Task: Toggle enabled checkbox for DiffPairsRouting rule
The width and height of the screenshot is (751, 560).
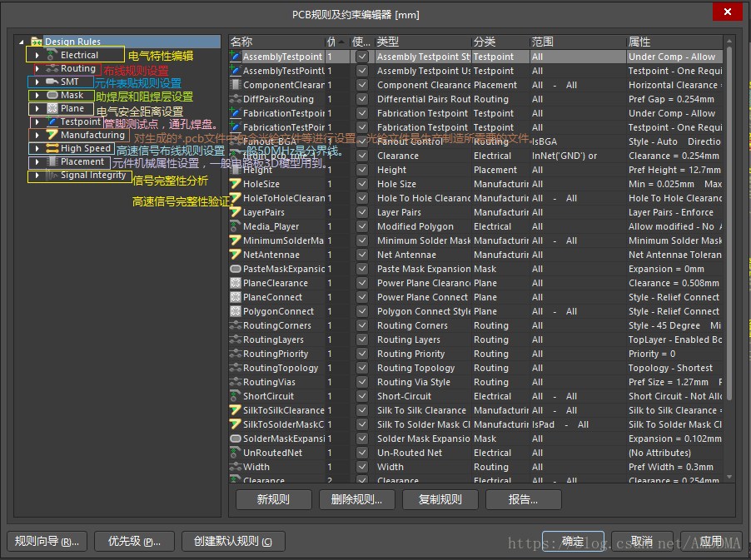Action: (x=362, y=99)
